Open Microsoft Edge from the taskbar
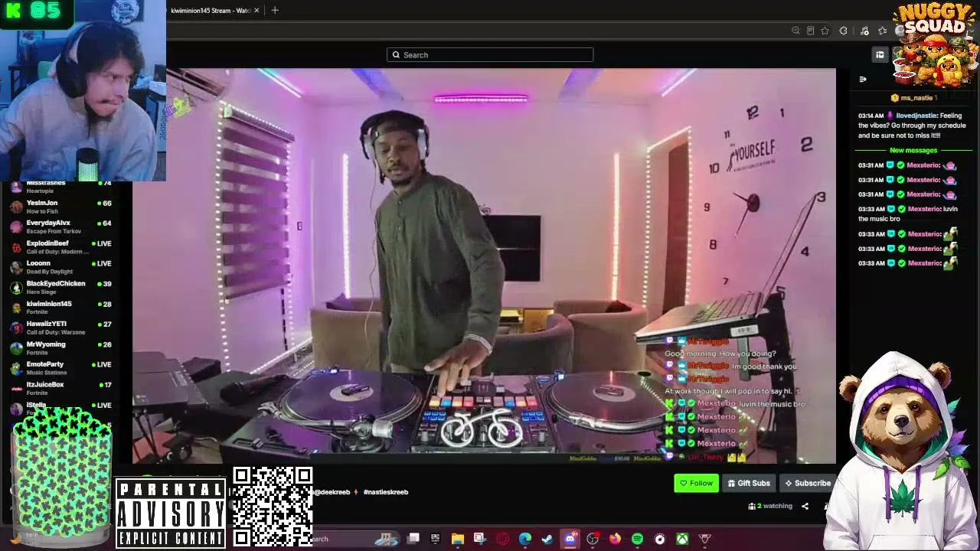This screenshot has width=980, height=551. click(524, 539)
